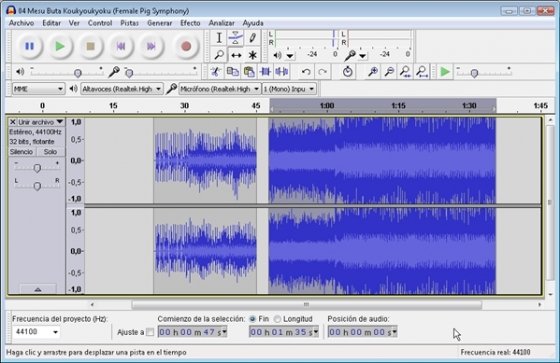
Task: Paste audio using the clipboard icon
Action: pyautogui.click(x=249, y=72)
